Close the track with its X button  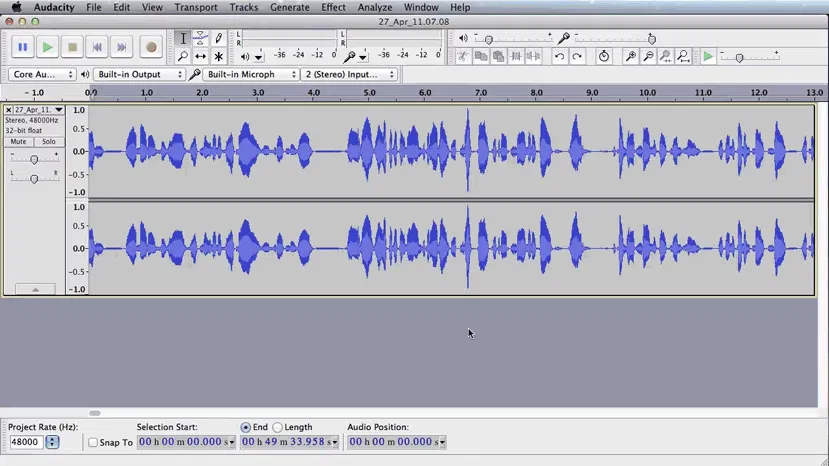[8, 109]
